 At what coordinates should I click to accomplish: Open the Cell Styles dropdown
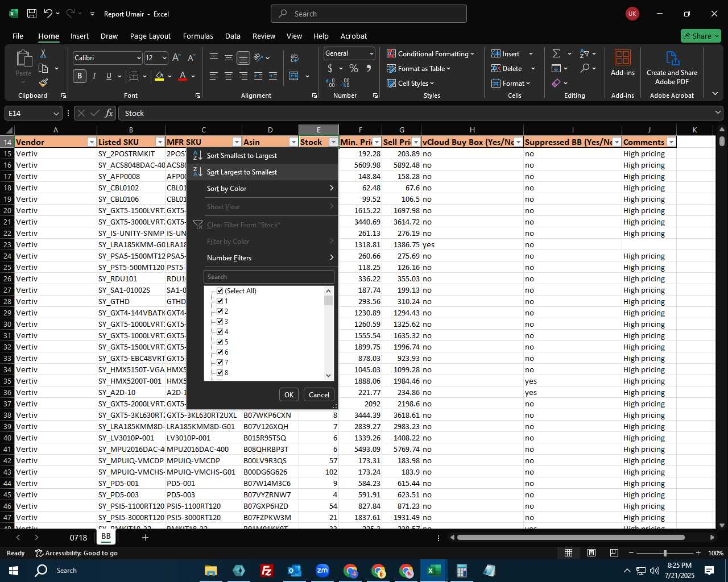410,83
